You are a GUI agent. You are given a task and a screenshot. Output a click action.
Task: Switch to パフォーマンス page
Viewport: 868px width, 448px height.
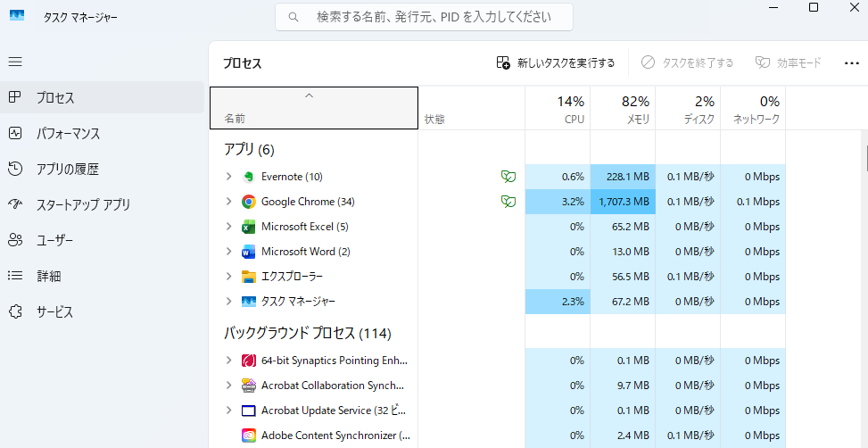(x=103, y=134)
